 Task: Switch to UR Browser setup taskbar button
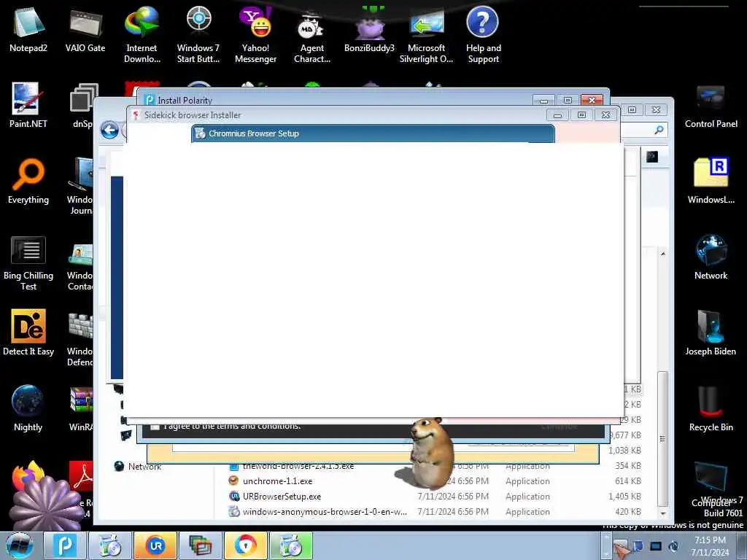(155, 545)
